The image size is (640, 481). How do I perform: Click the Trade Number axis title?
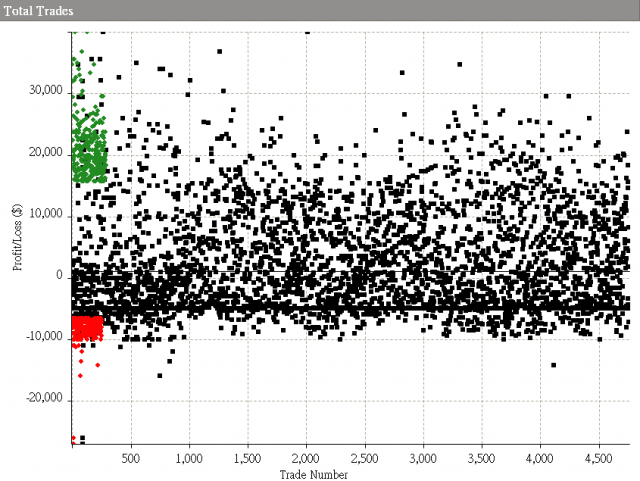[313, 474]
